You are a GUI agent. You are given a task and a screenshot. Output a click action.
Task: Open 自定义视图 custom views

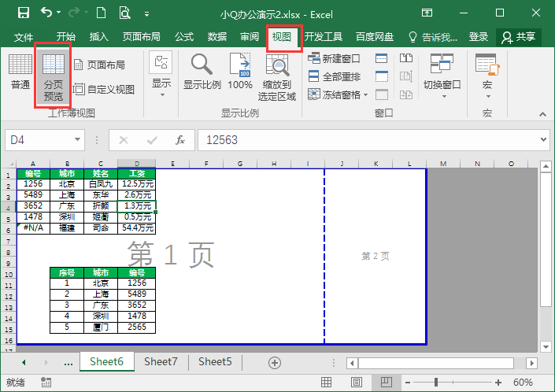pyautogui.click(x=104, y=89)
